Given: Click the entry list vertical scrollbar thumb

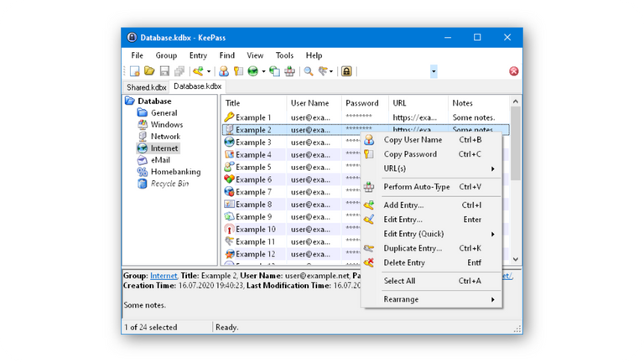Looking at the screenshot, I should [x=516, y=142].
